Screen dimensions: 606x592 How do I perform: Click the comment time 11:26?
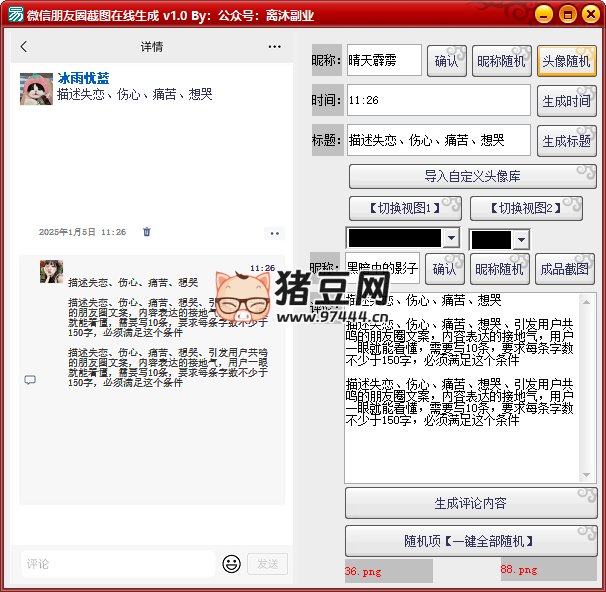(262, 268)
